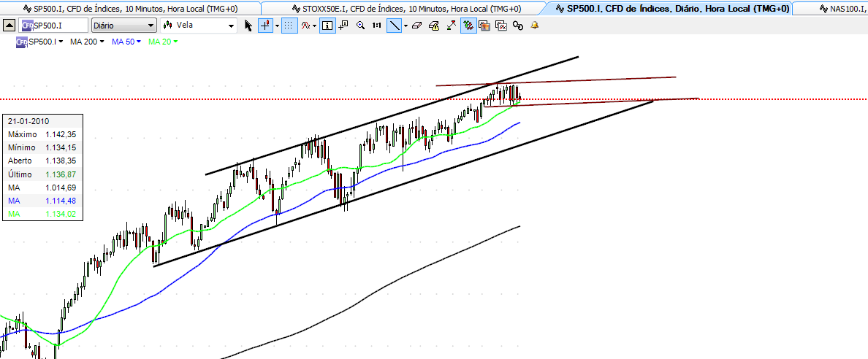The image size is (868, 359).
Task: Expand the indicators dropdown arrow
Action: coord(314,26)
